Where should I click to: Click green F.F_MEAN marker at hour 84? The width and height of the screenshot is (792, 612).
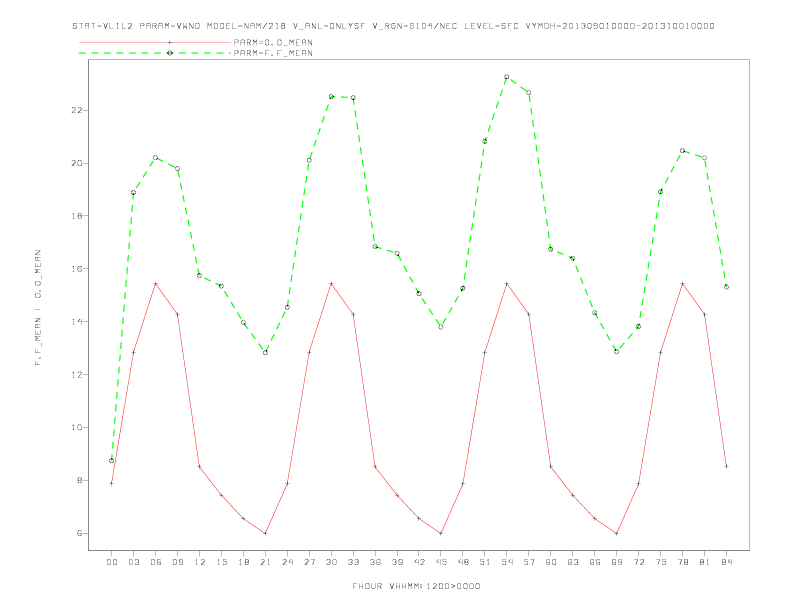click(x=727, y=287)
